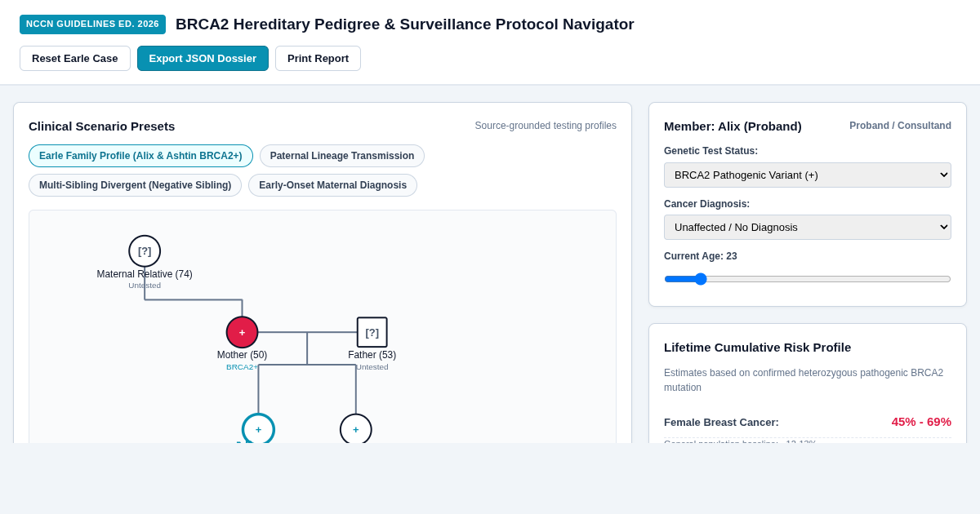Click 'Maternal Relative (74)' label
The image size is (980, 514).
tap(145, 274)
